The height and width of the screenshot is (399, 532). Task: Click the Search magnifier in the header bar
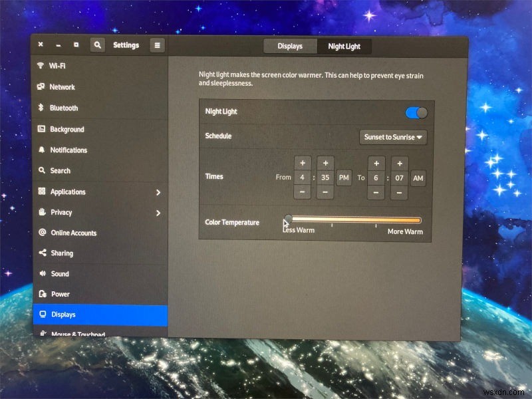[97, 45]
